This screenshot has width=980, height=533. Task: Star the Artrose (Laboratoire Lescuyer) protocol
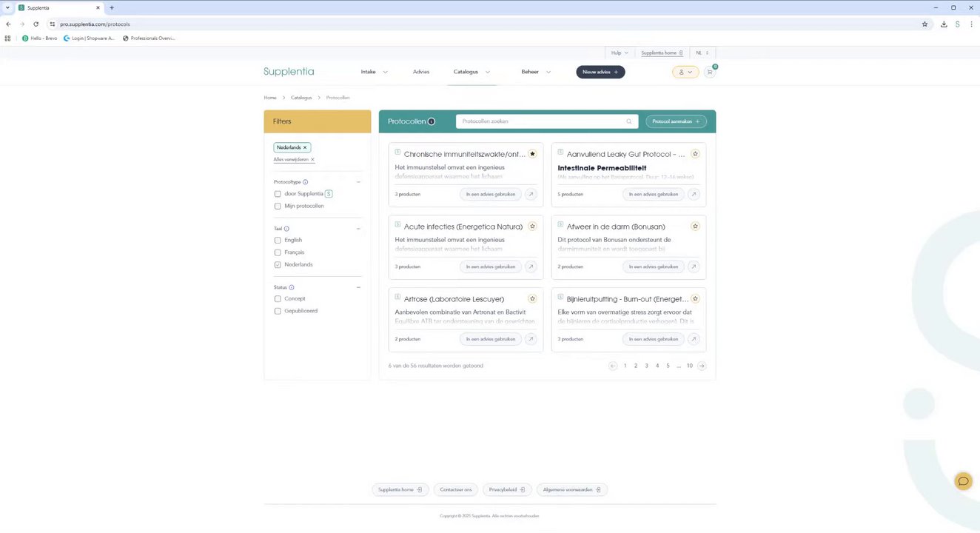[x=532, y=299]
